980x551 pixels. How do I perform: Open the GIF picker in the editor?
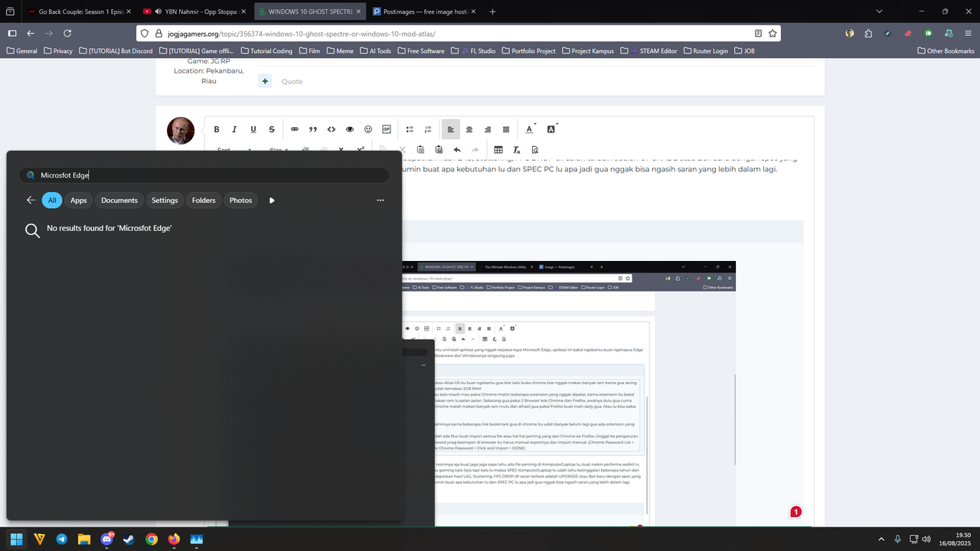click(x=387, y=129)
